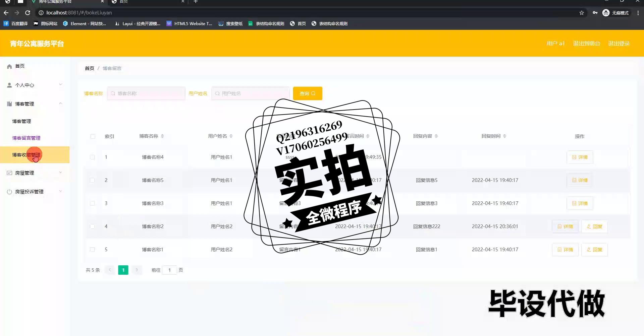Open 详情 for 博客名称1 row

tap(565, 250)
